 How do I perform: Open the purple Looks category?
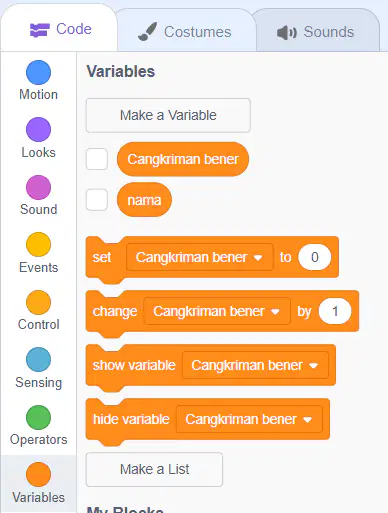[38, 129]
